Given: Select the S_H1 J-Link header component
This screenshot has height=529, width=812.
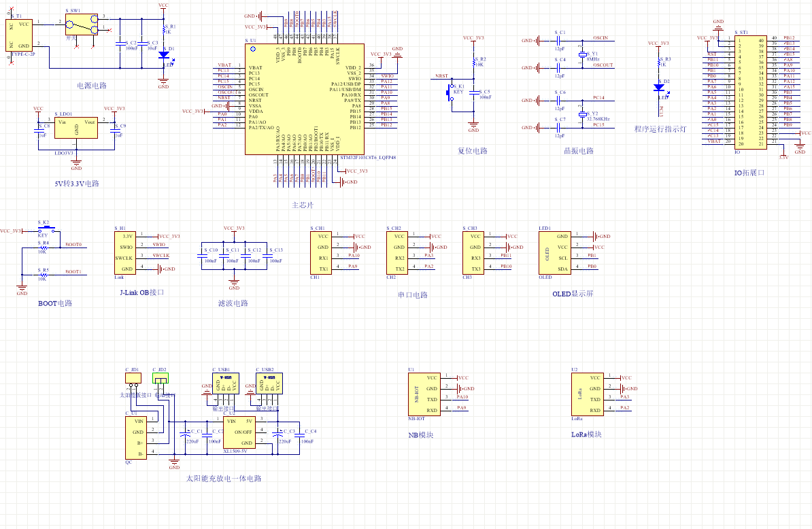Looking at the screenshot, I should (125, 252).
